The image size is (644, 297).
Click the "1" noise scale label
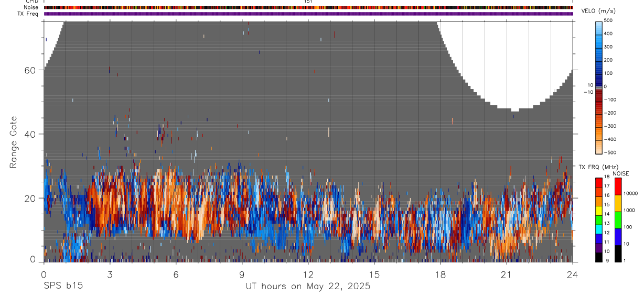(x=625, y=261)
